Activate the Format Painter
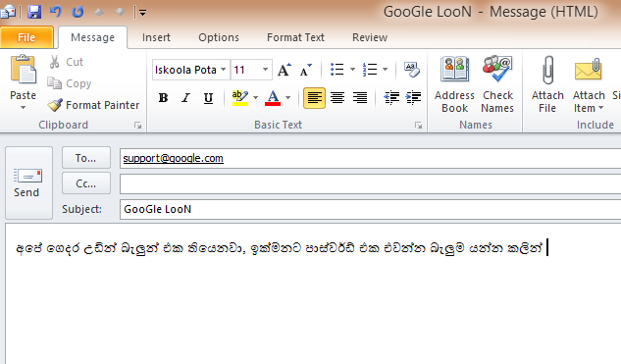 coord(93,105)
